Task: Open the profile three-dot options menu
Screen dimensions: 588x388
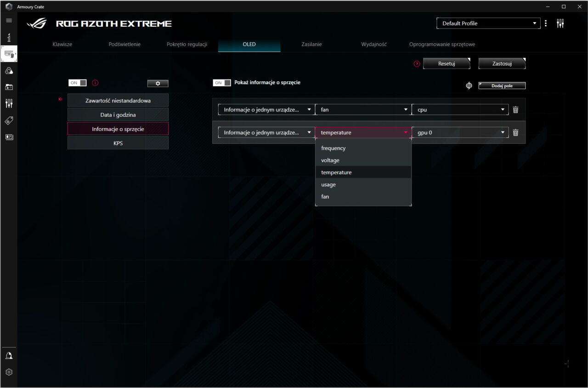Action: click(x=546, y=23)
